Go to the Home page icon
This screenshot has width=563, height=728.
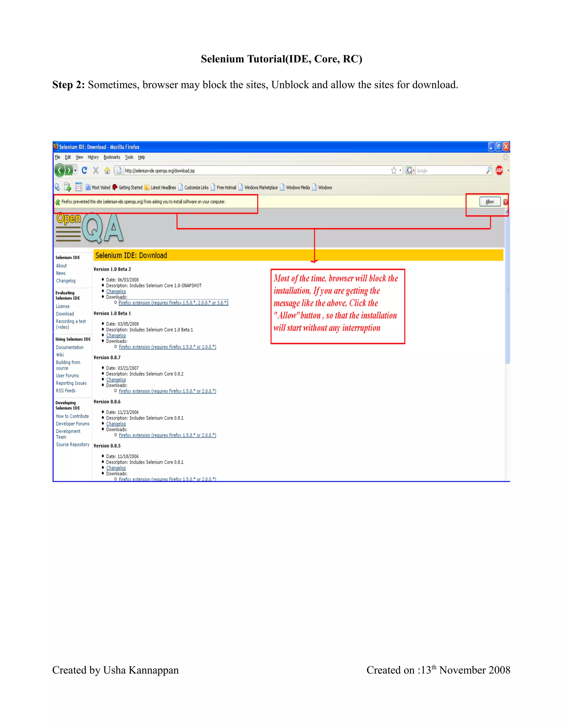click(x=107, y=170)
